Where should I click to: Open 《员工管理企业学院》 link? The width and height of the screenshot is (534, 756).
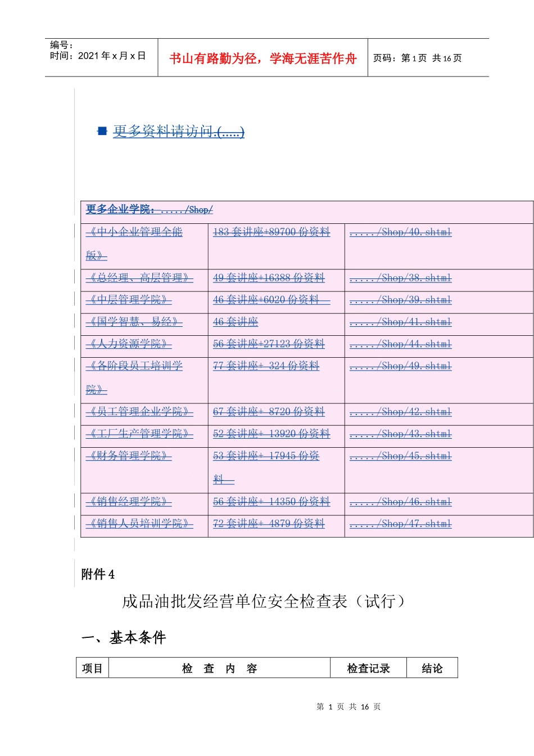click(139, 412)
